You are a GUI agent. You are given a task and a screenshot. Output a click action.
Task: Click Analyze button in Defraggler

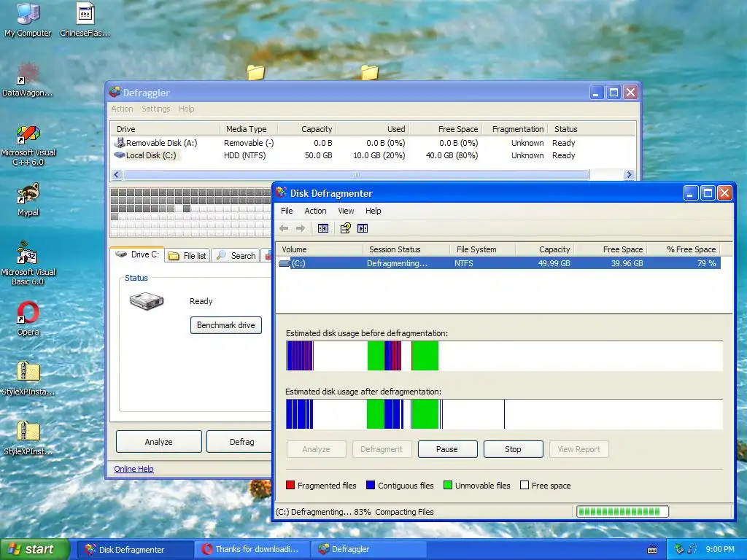[x=158, y=441]
